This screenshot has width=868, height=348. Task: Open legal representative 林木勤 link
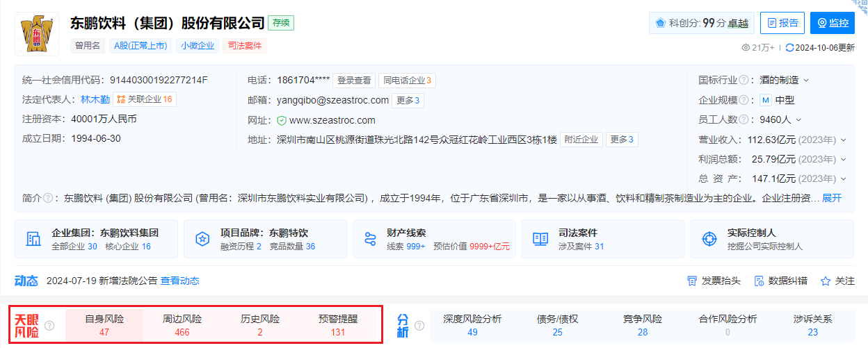(x=95, y=99)
